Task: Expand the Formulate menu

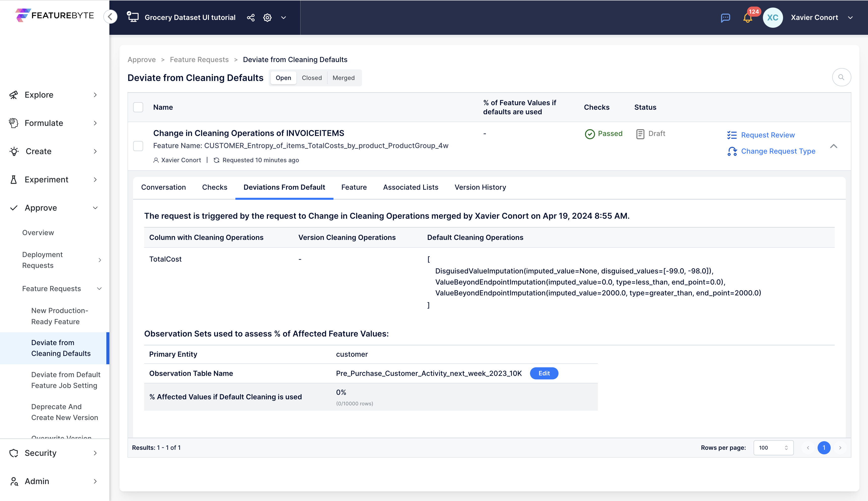Action: 95,123
